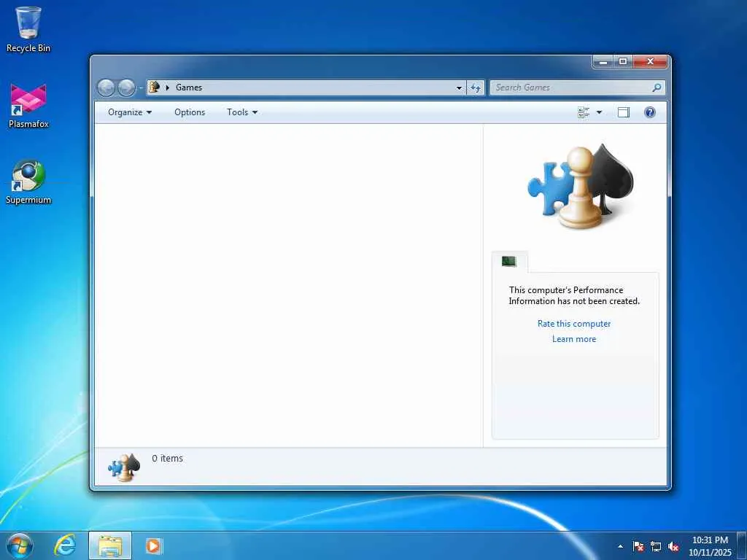Viewport: 747px width, 560px height.
Task: Open the Recycle Bin desktop icon
Action: point(28,29)
